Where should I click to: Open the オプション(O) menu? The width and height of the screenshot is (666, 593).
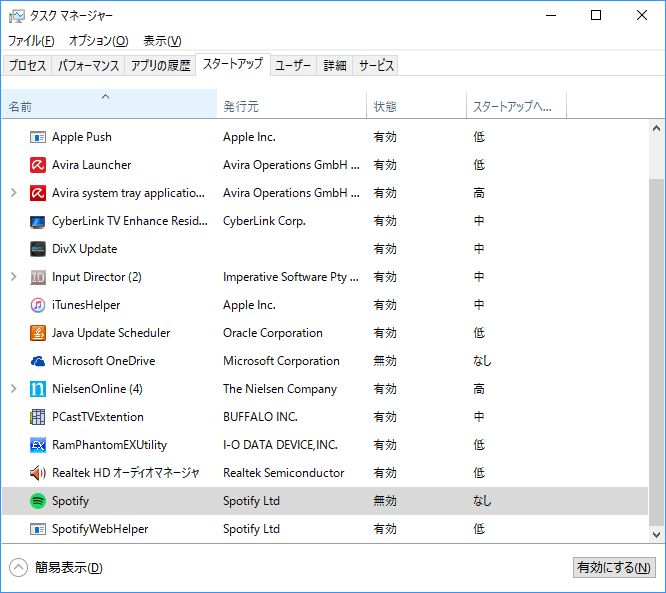[99, 41]
